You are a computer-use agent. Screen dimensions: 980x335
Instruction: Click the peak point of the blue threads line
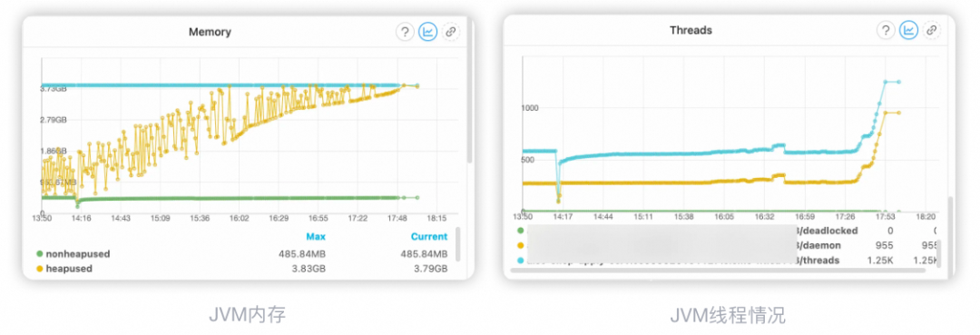pyautogui.click(x=886, y=81)
